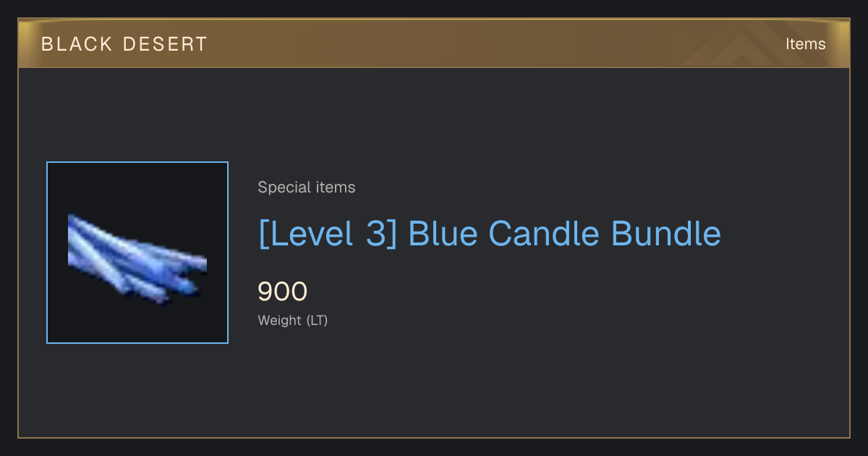868x456 pixels.
Task: Click the word Candle in the item name
Action: (x=544, y=234)
